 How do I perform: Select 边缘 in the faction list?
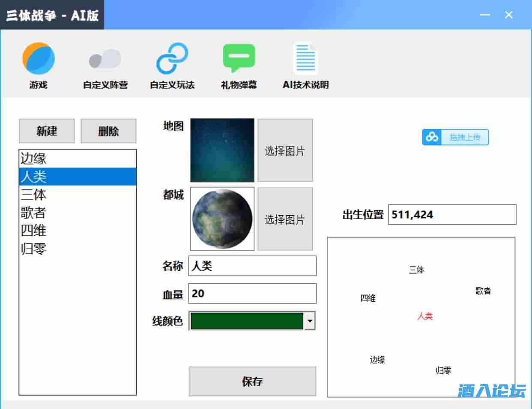[77, 159]
